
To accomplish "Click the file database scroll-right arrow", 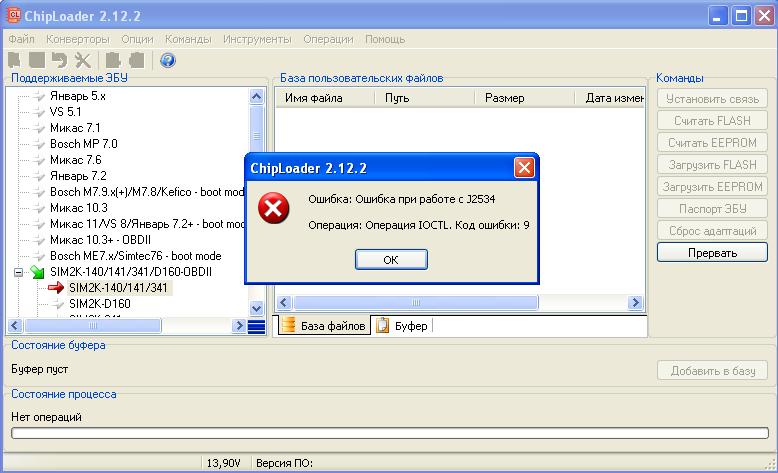I will tap(635, 302).
